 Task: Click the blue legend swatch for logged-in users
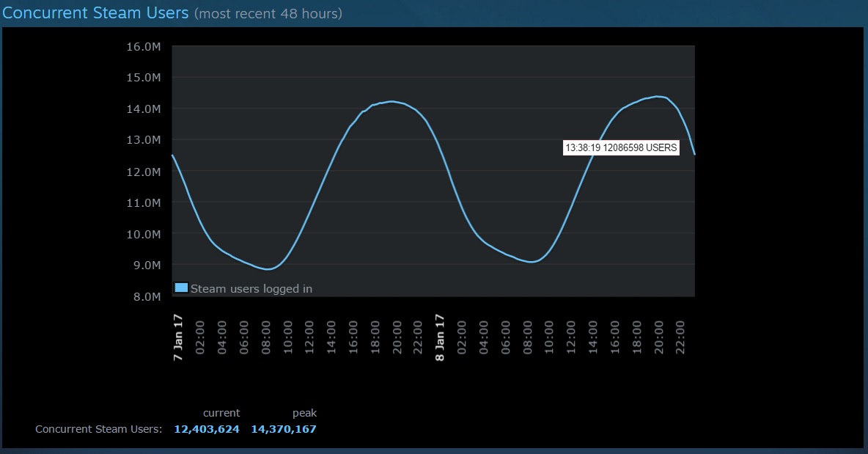tap(182, 288)
